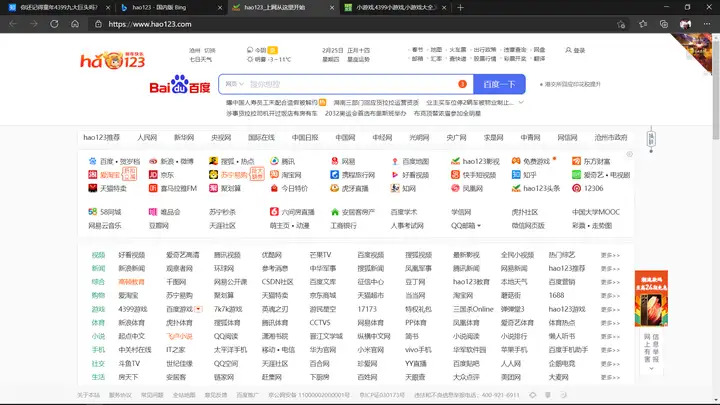Click the hao123 logo
The height and width of the screenshot is (405, 720).
coord(112,60)
